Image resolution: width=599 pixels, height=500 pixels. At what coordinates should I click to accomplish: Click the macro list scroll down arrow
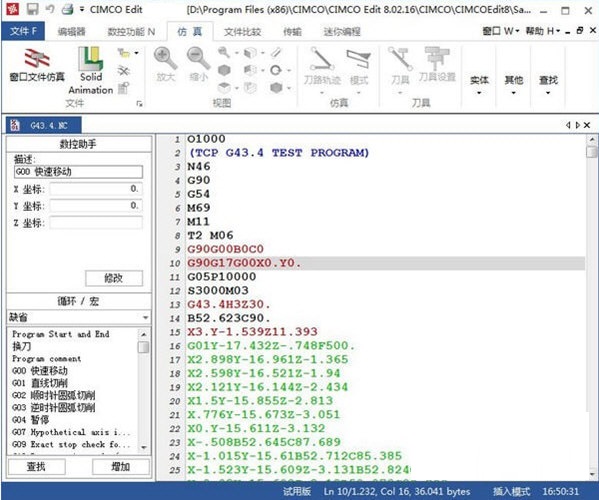click(144, 447)
